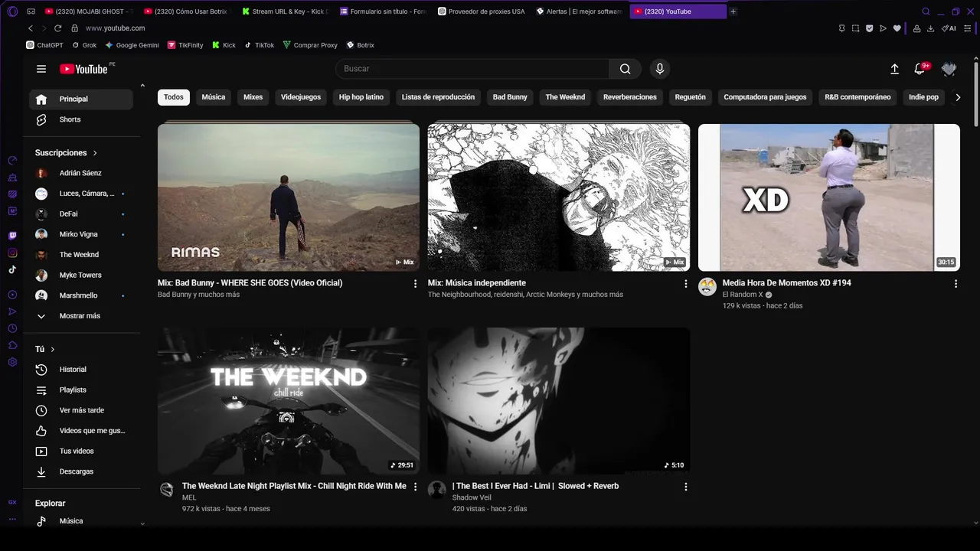Open a new tab with plus icon
Viewport: 980px width, 551px height.
733,11
